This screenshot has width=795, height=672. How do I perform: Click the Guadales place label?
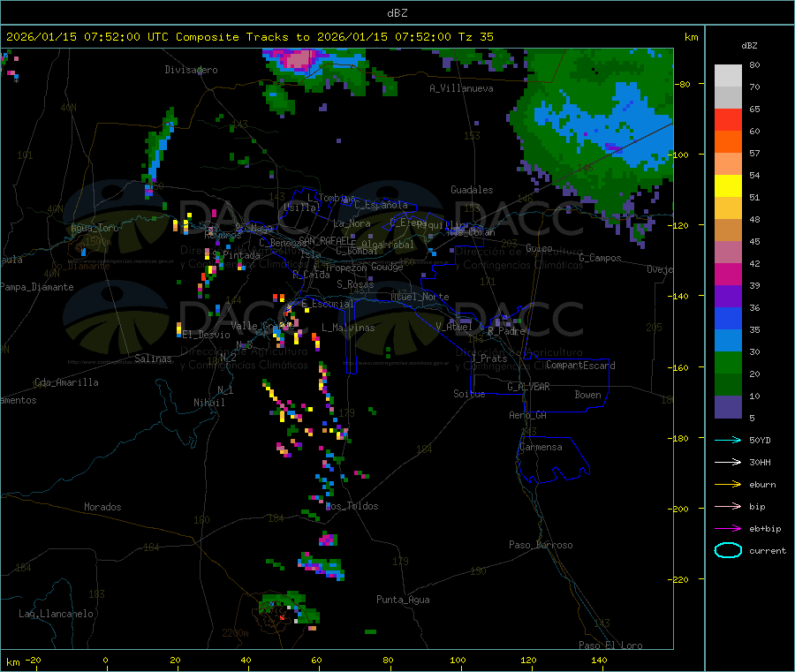tap(472, 190)
